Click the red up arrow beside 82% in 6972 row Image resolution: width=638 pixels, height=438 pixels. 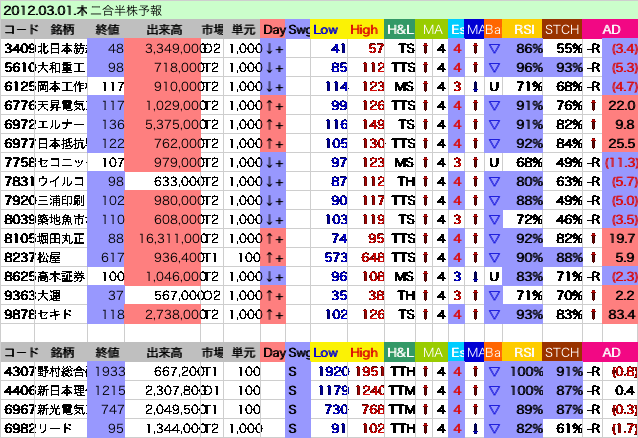[x=593, y=125]
